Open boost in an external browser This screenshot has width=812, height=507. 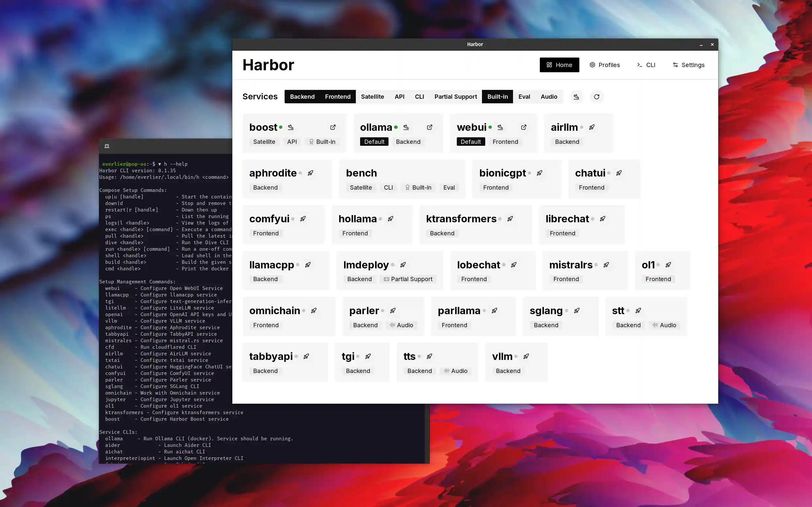coord(333,127)
